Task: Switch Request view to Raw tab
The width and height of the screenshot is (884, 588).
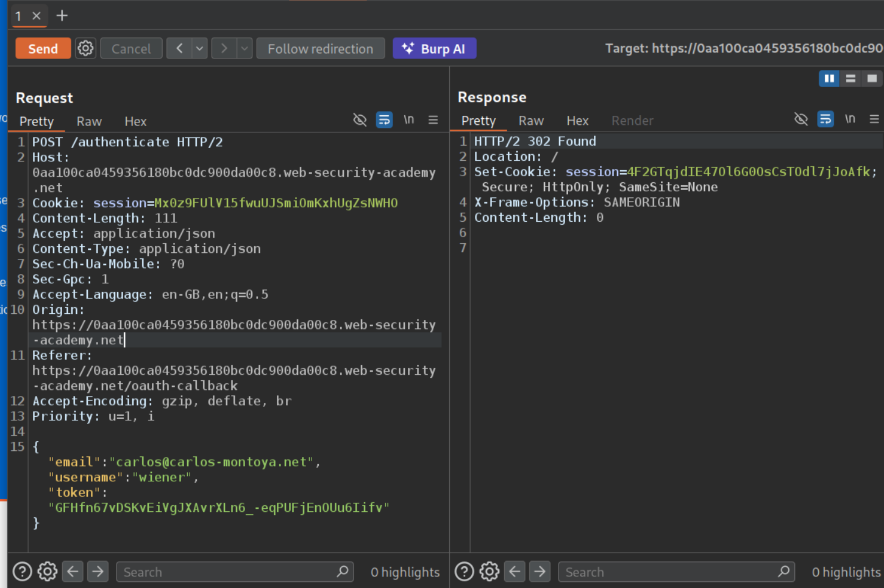Action: pyautogui.click(x=89, y=121)
